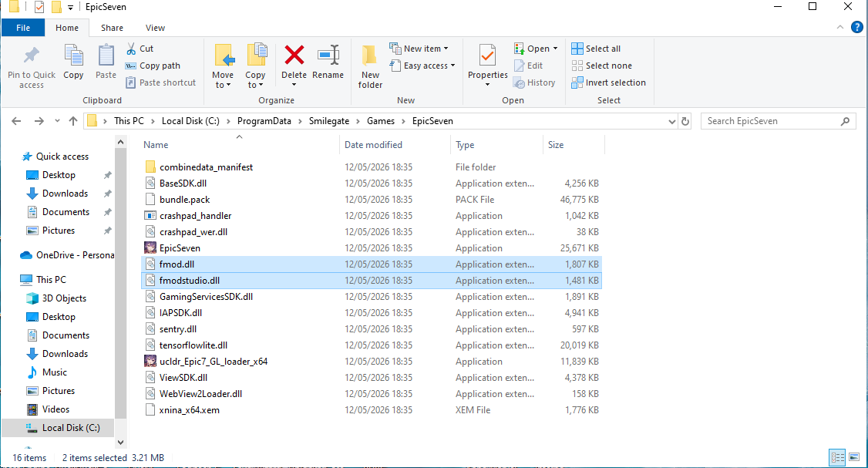Sort by the Name column header
The image size is (868, 468).
tap(156, 144)
